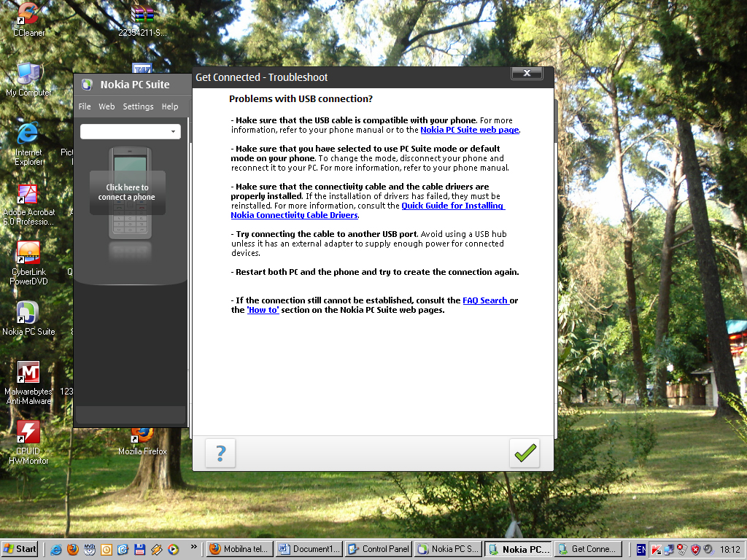
Task: Confirm with the green checkmark button
Action: (x=525, y=453)
